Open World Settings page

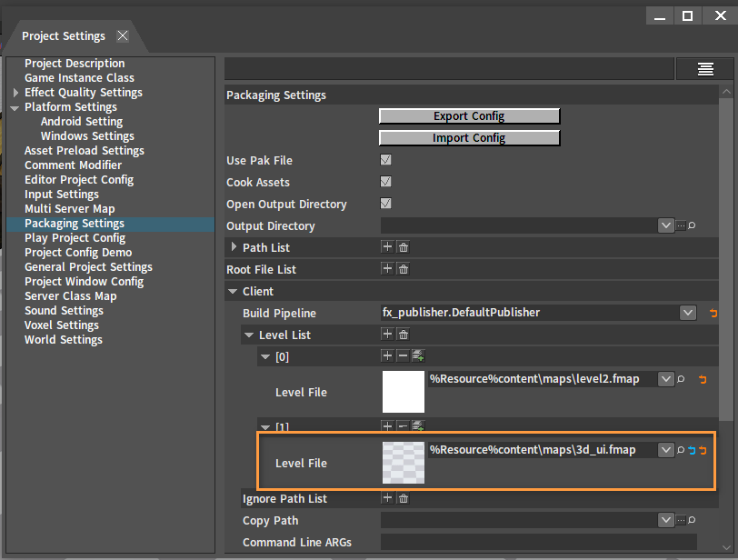(63, 340)
